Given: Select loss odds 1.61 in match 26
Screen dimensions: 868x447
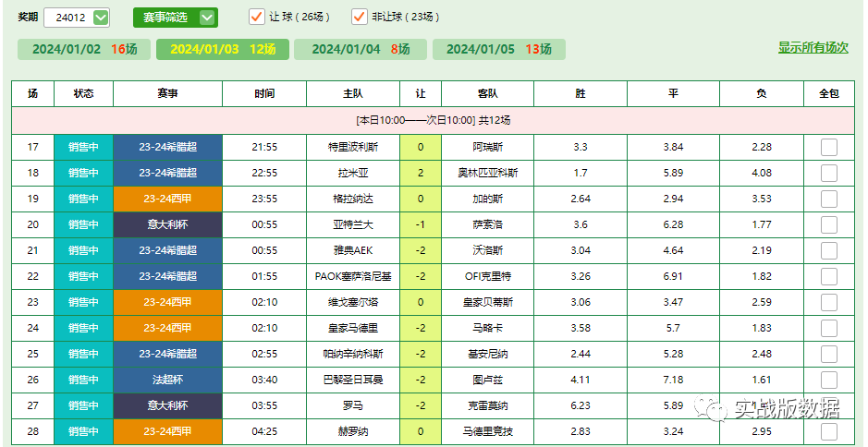Looking at the screenshot, I should [762, 380].
